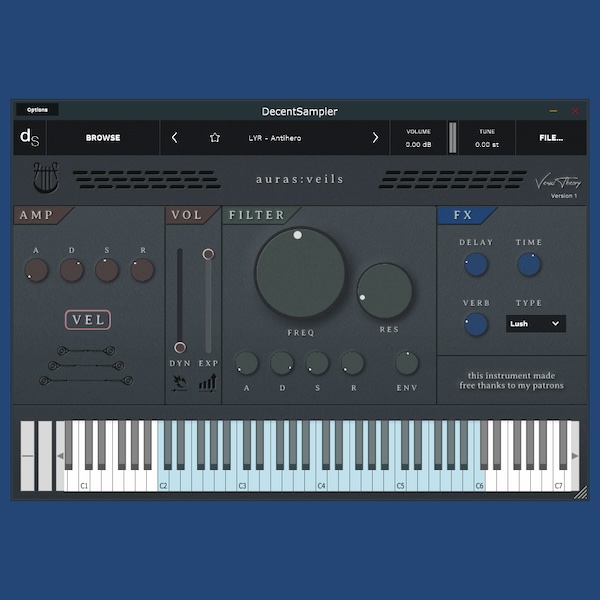This screenshot has width=600, height=600.
Task: Click the DELAY knob in FX
Action: (x=476, y=264)
